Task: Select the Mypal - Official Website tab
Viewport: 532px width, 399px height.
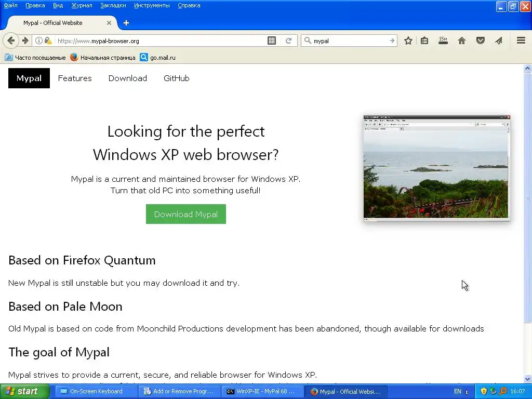Action: click(x=61, y=23)
